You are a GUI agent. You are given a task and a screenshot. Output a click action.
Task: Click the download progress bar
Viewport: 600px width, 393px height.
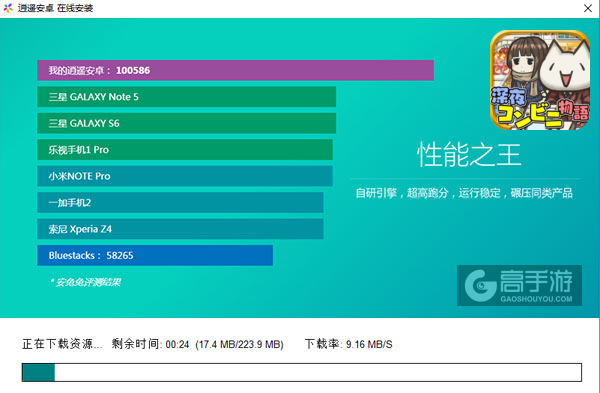tap(302, 372)
